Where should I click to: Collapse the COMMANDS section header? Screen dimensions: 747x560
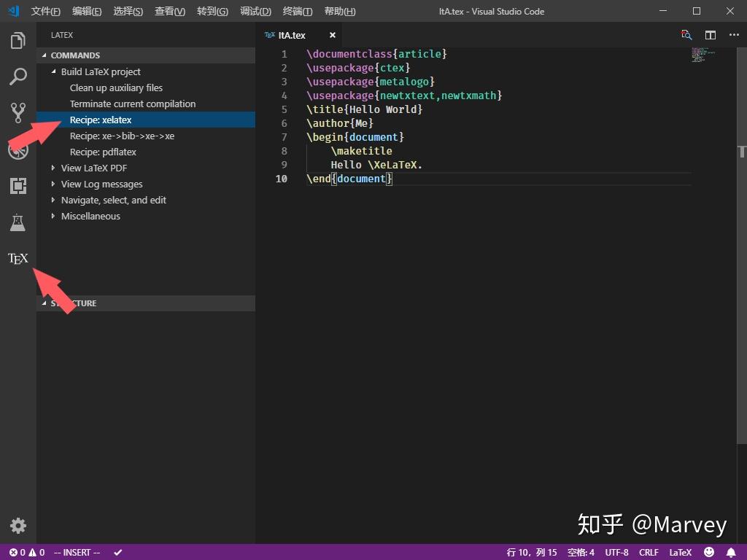75,55
